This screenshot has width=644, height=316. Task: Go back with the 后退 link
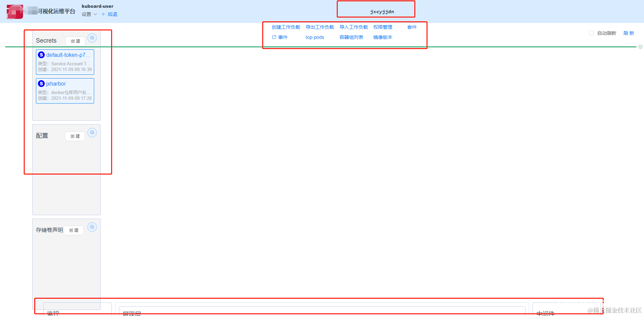point(109,14)
